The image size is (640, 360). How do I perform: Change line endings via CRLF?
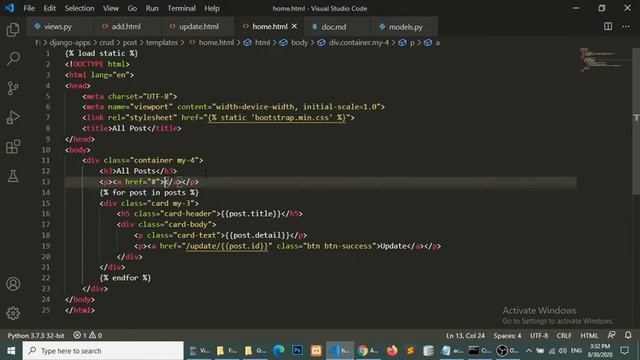pos(564,336)
